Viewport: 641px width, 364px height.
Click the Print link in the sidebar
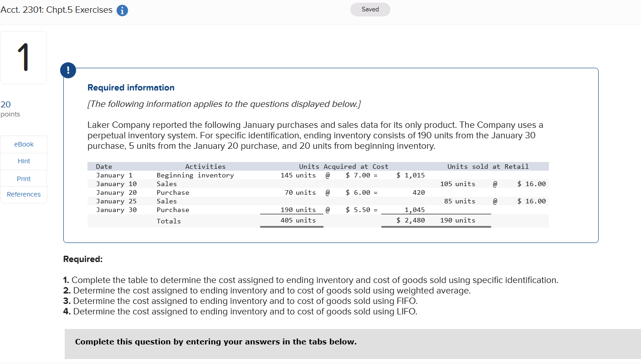24,178
